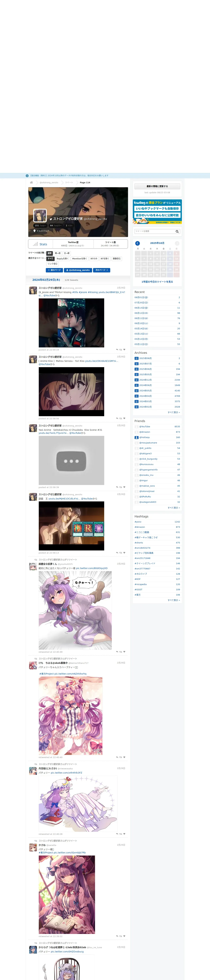Open the @xXstrong_zeroXx breadcrumb item
Screen dimensions: 210x980
point(49,183)
